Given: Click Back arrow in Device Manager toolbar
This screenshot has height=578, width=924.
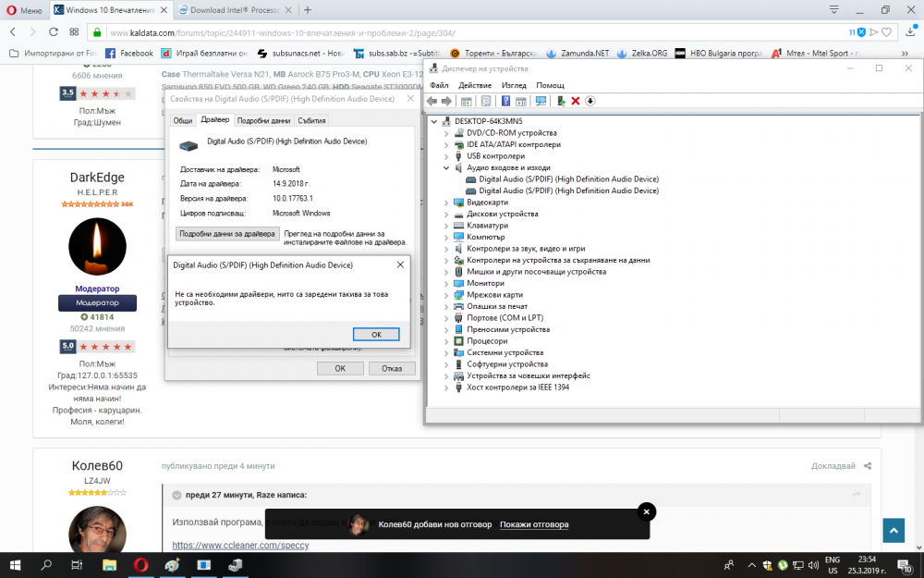Looking at the screenshot, I should (x=432, y=102).
